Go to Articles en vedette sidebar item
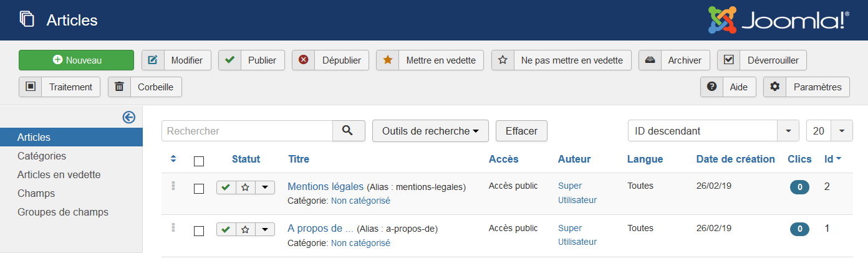Image resolution: width=868 pixels, height=266 pixels. pyautogui.click(x=59, y=174)
